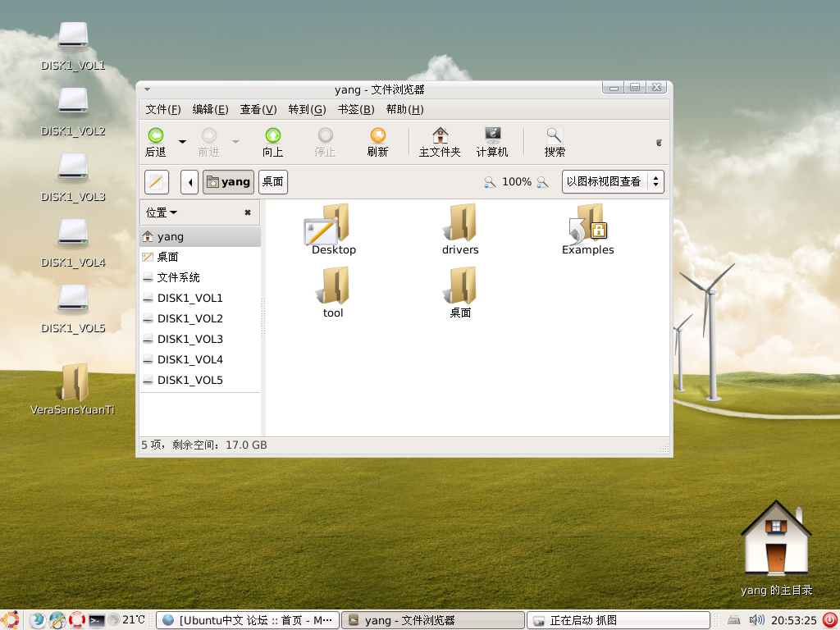Click the 刷新 (Refresh) toolbar icon
This screenshot has width=840, height=630.
(377, 143)
